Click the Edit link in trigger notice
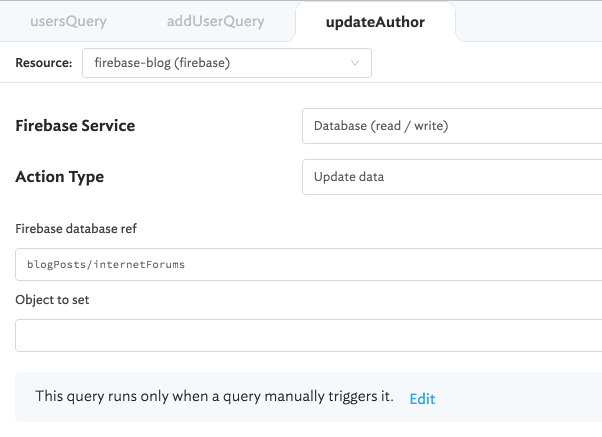 422,398
